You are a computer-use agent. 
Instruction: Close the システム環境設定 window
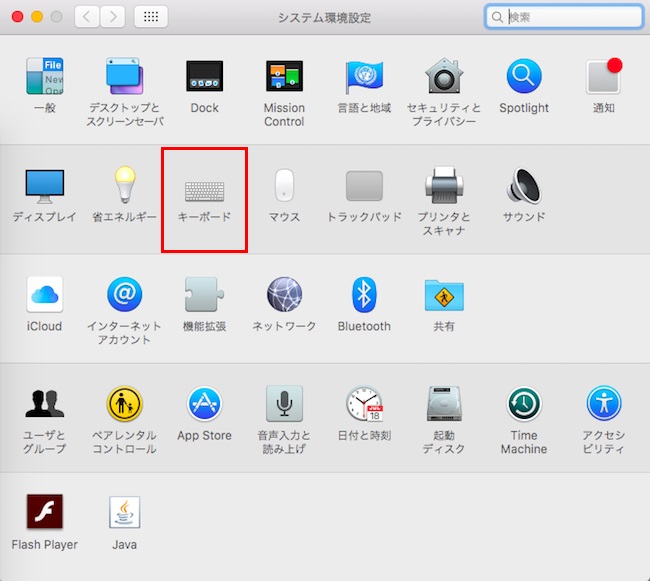tap(17, 17)
